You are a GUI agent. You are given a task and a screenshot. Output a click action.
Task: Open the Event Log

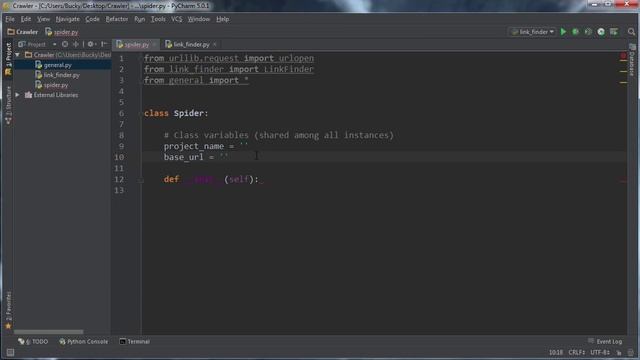605,342
